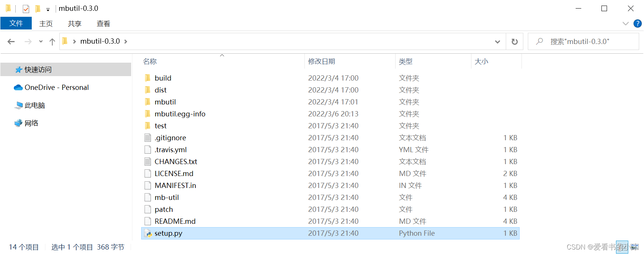
Task: Click the 2 KB size of LICENSE.md
Action: pos(510,173)
